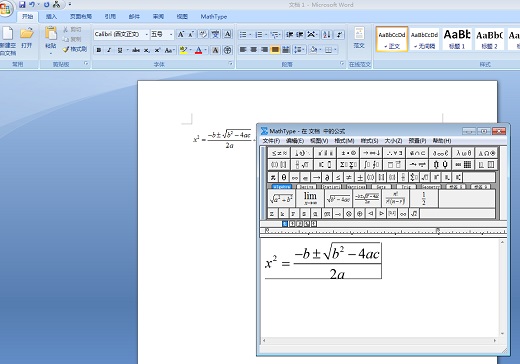Insert the square root a²+b² template

281,198
